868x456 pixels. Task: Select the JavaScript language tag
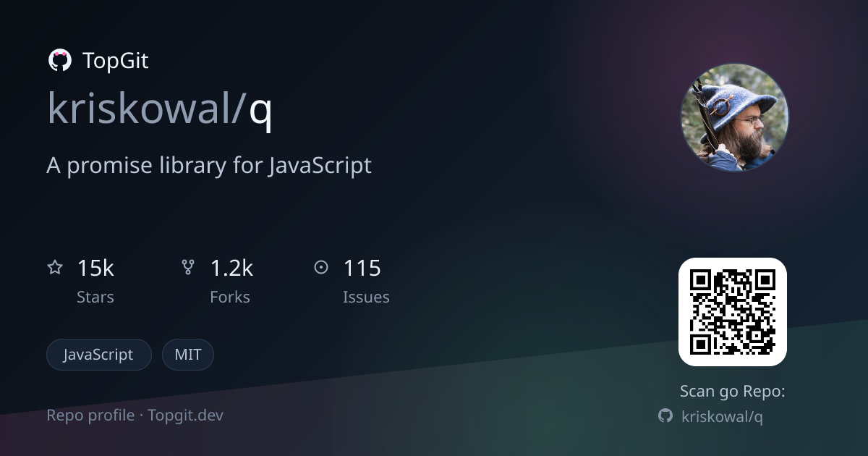99,355
